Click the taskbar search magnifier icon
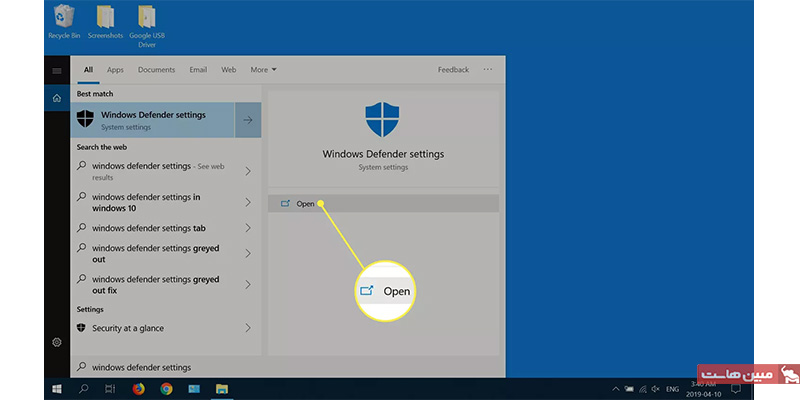The width and height of the screenshot is (800, 400). [83, 389]
